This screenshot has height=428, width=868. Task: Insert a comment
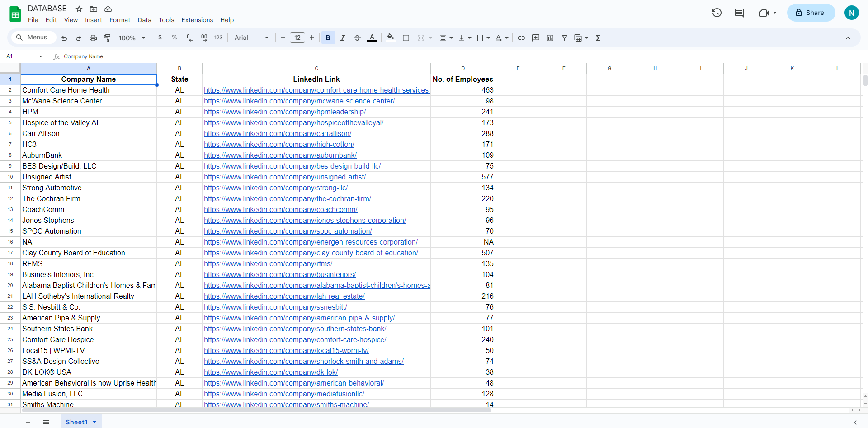click(536, 38)
